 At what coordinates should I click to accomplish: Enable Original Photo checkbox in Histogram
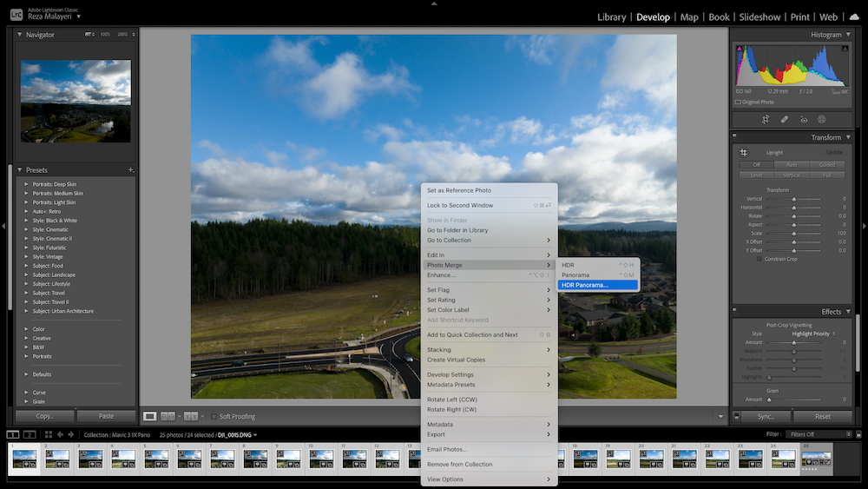point(738,102)
